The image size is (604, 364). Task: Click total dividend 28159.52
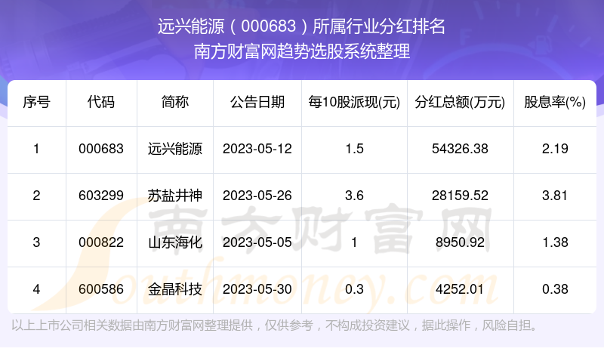tap(460, 196)
